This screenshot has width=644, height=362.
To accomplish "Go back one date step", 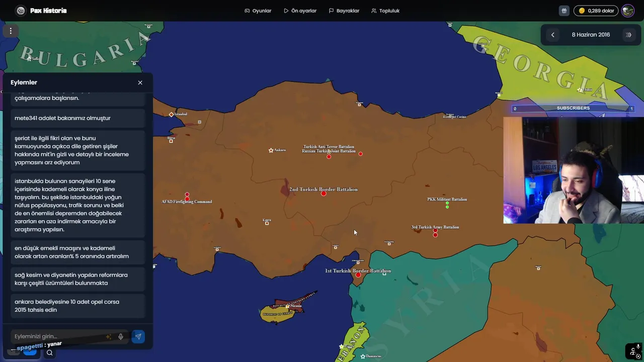I will click(553, 35).
